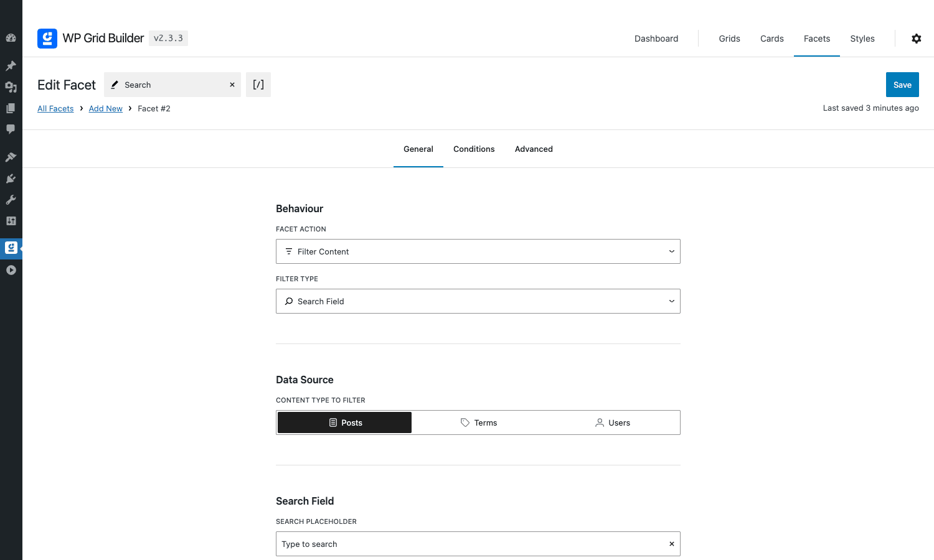Click the WP Grid Builder logo in the header
This screenshot has width=934, height=560.
point(47,39)
